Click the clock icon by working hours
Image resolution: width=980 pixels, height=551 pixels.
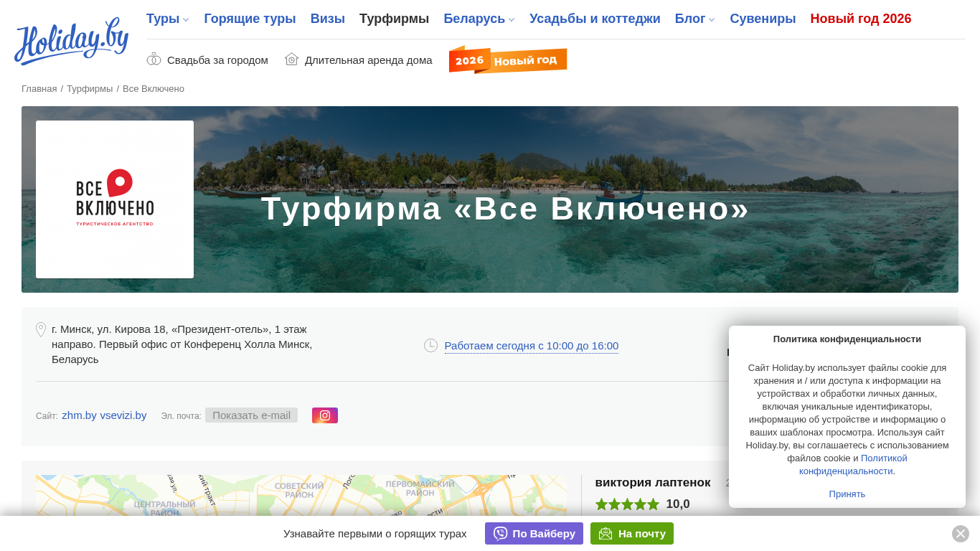tap(430, 346)
